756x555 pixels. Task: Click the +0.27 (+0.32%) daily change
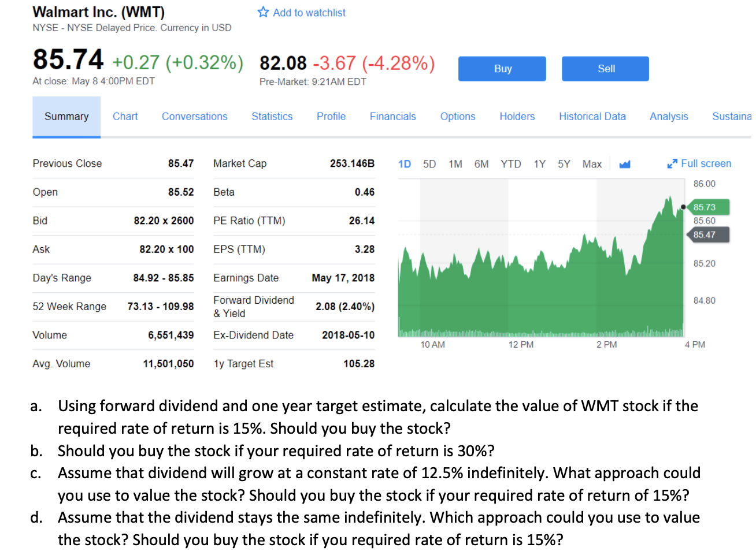pos(178,62)
